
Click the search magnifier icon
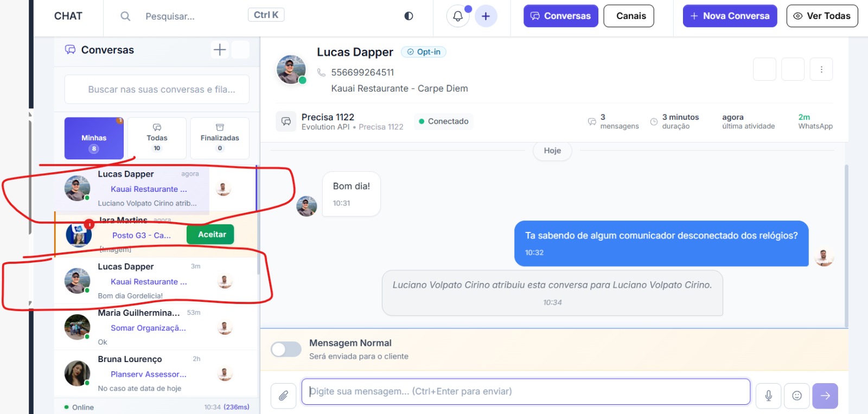125,16
